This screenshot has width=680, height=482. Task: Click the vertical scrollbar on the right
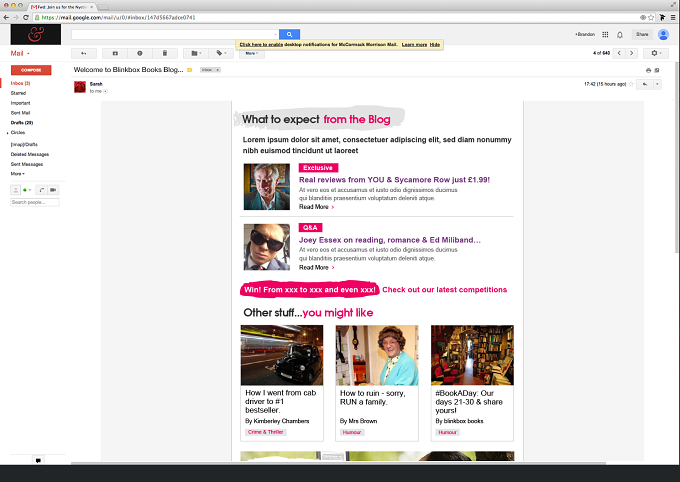(x=677, y=156)
